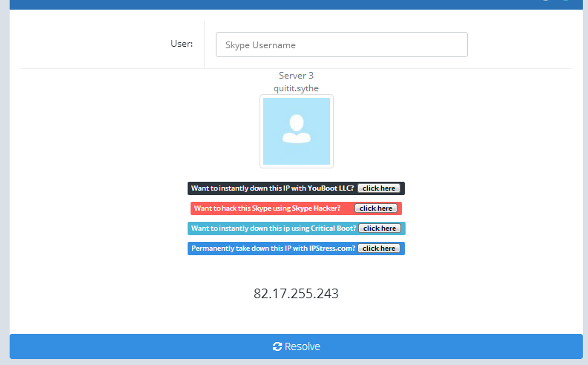Click the 'User:' label
The image size is (588, 365).
click(182, 44)
